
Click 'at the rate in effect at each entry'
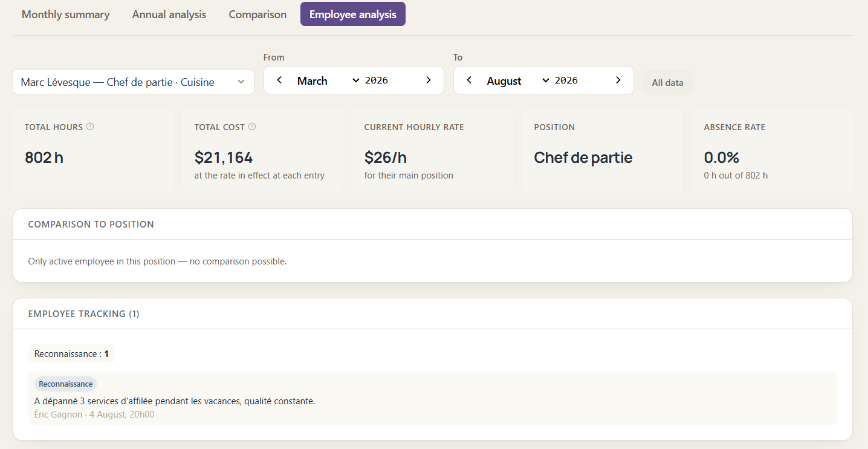259,175
